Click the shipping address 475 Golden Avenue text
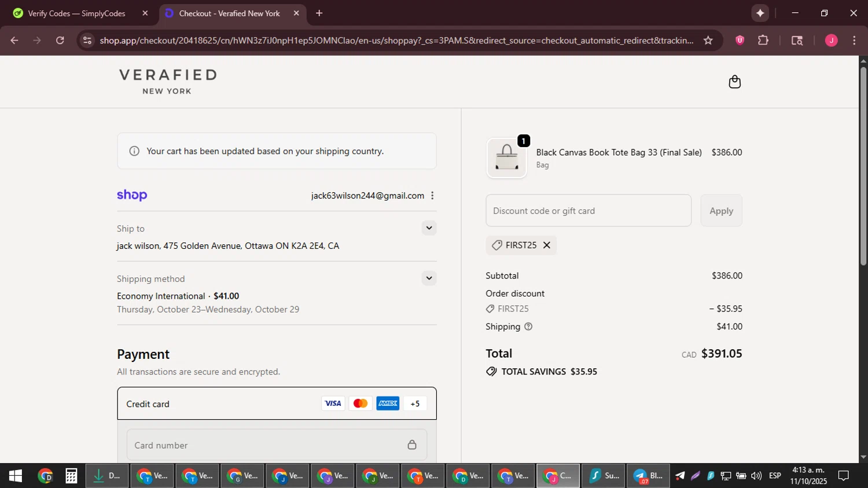 (x=228, y=246)
